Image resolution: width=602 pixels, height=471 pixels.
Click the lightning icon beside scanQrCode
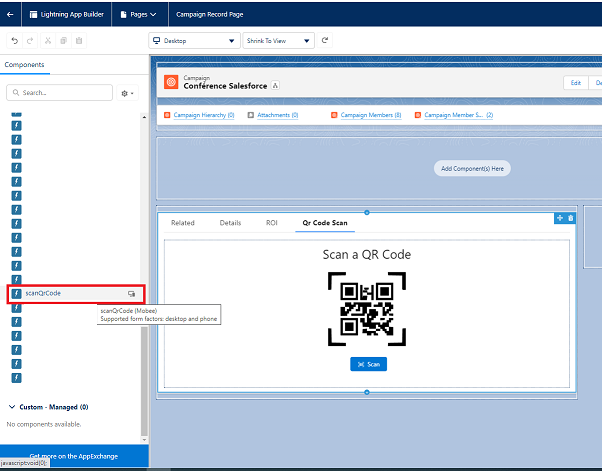16,294
